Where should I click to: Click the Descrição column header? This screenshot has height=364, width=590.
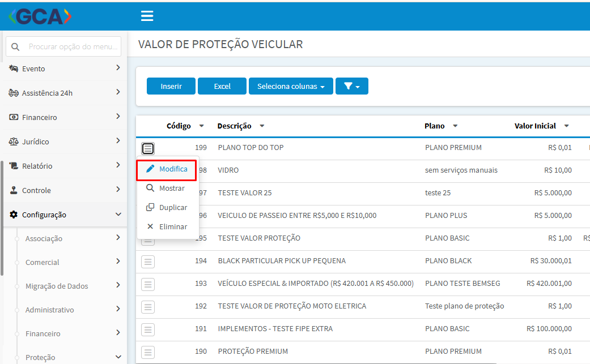[x=234, y=126]
